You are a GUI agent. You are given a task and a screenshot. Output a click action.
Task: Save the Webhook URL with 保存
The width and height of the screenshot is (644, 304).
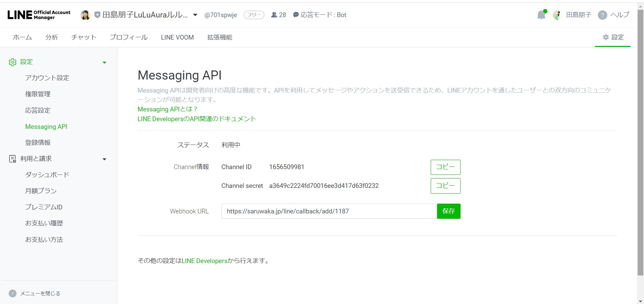449,211
